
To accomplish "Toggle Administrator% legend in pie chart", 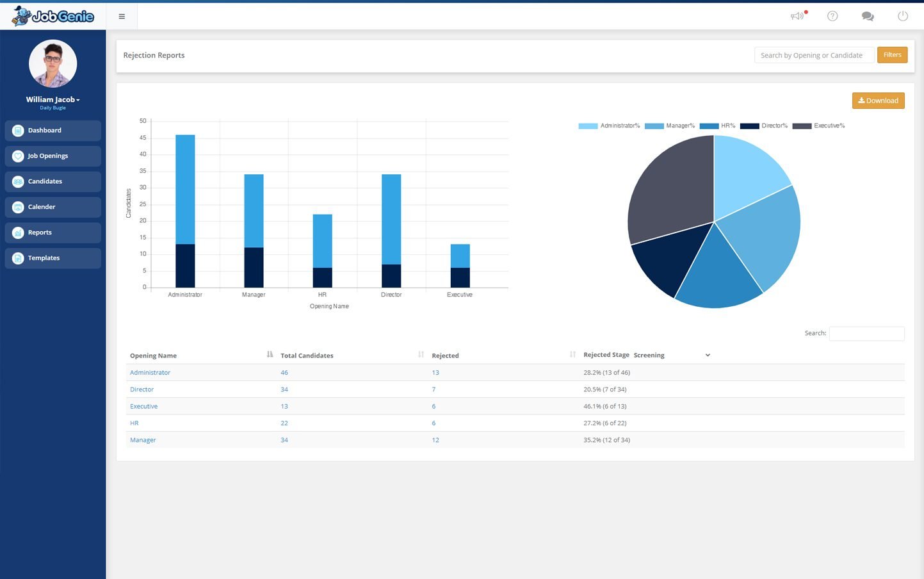I will tap(609, 126).
